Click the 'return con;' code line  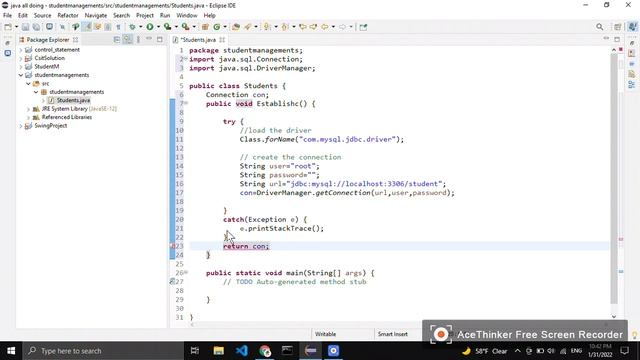click(246, 246)
